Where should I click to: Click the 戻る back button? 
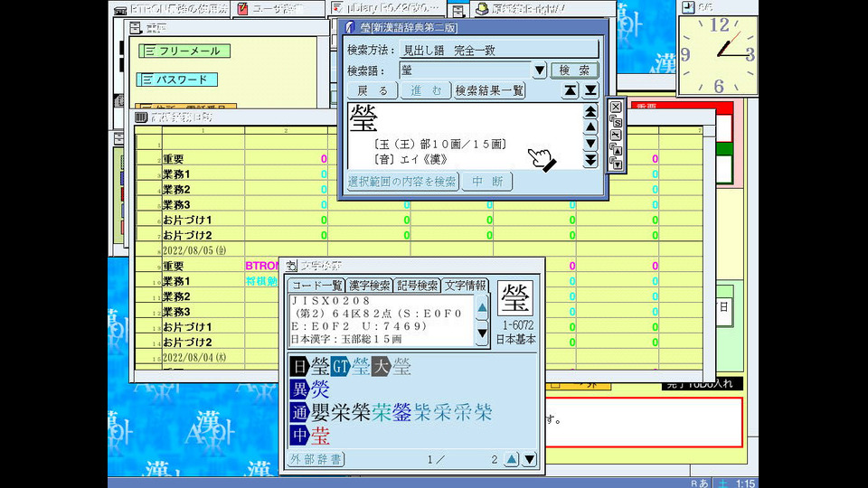click(373, 90)
